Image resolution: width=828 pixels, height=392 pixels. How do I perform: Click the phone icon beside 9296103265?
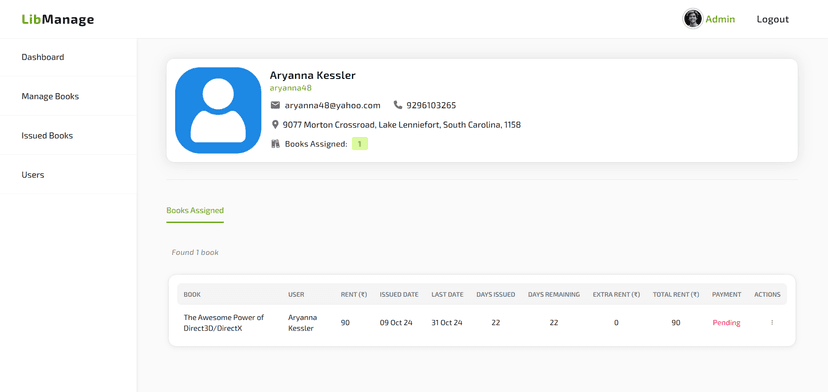coord(398,105)
